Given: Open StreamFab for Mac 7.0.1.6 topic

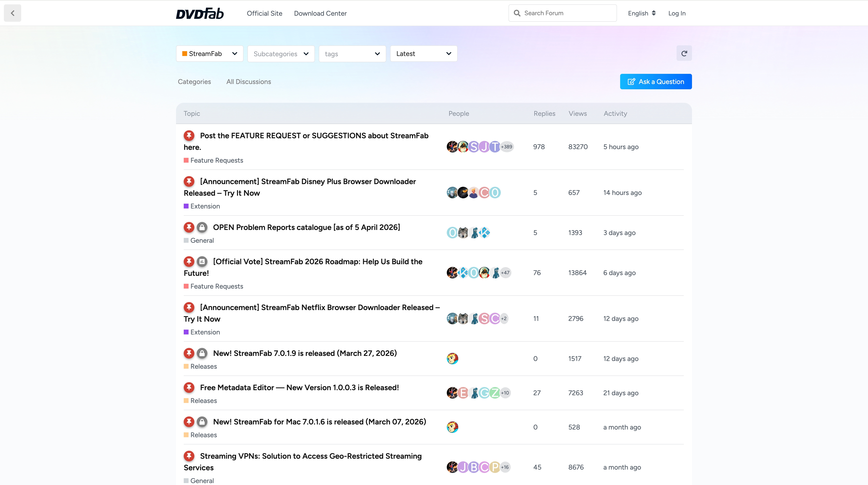Looking at the screenshot, I should point(319,422).
